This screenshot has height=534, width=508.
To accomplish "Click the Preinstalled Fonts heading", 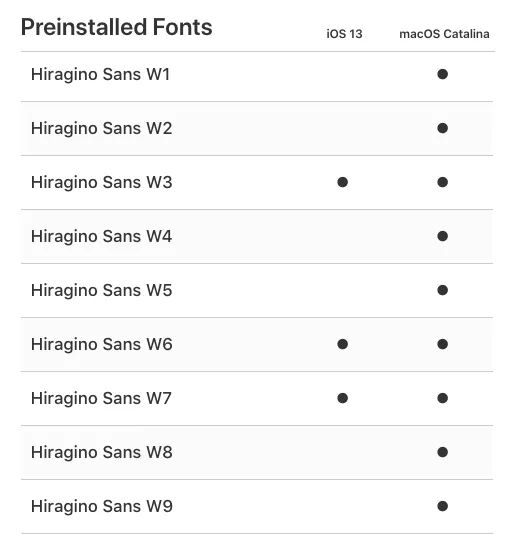I will point(116,27).
